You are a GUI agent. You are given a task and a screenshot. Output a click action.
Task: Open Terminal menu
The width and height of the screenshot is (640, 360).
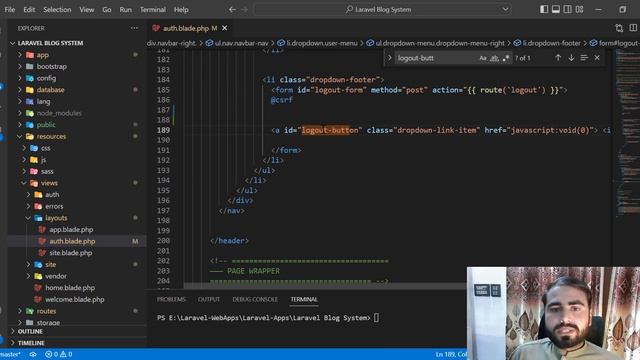coord(153,9)
